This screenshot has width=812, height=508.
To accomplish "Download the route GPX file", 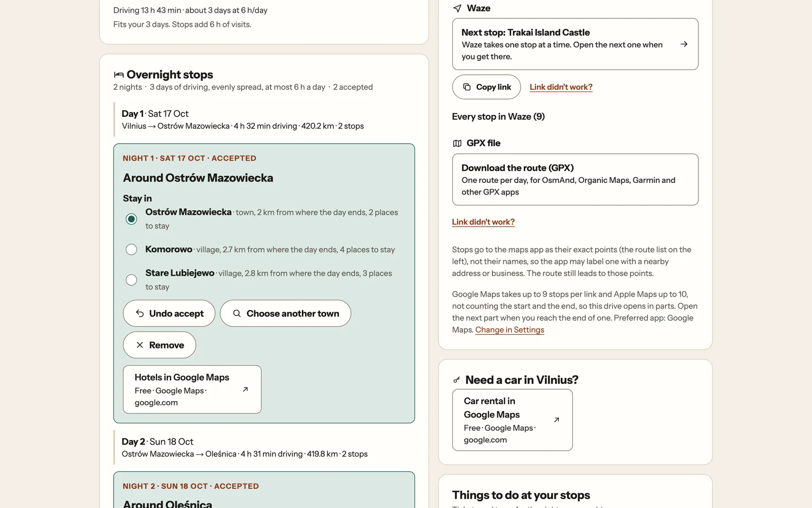I will pyautogui.click(x=576, y=180).
